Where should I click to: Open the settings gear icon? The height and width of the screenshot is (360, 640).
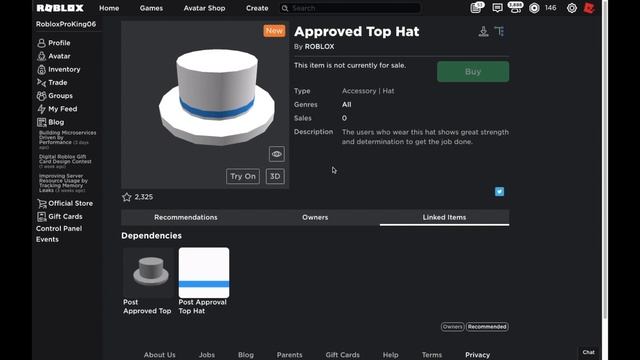tap(572, 8)
